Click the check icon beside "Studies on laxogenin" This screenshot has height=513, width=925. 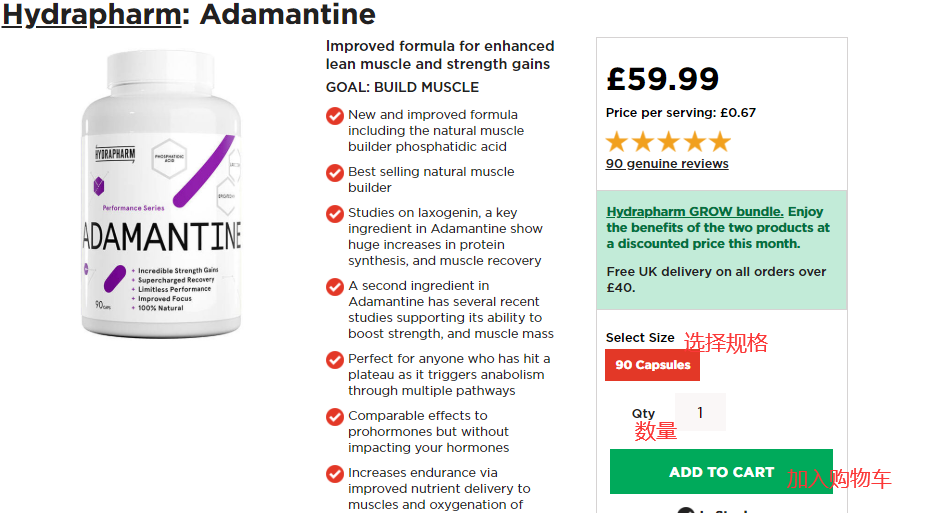coord(335,214)
